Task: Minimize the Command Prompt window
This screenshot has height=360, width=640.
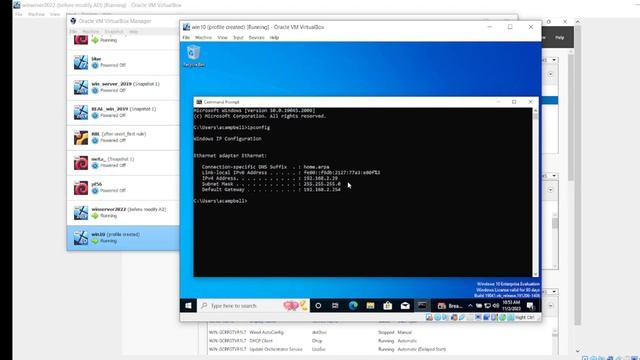Action: (498, 102)
